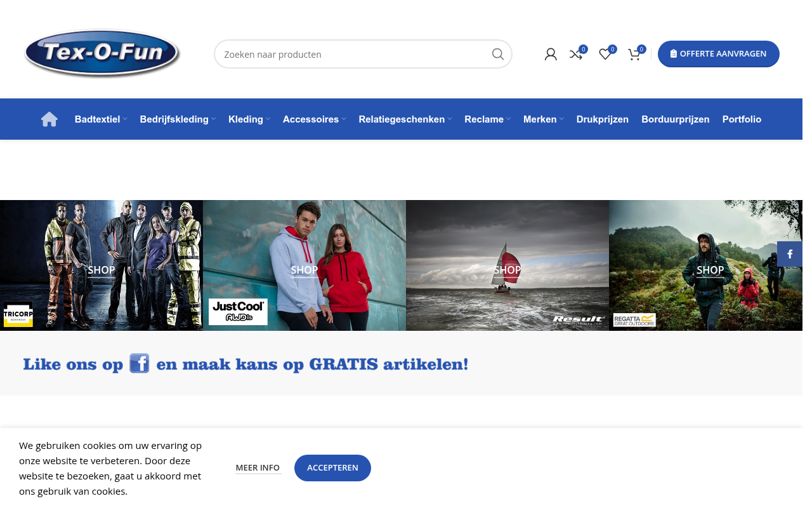Click the Tricorp brand logo
The width and height of the screenshot is (812, 508).
tap(18, 315)
